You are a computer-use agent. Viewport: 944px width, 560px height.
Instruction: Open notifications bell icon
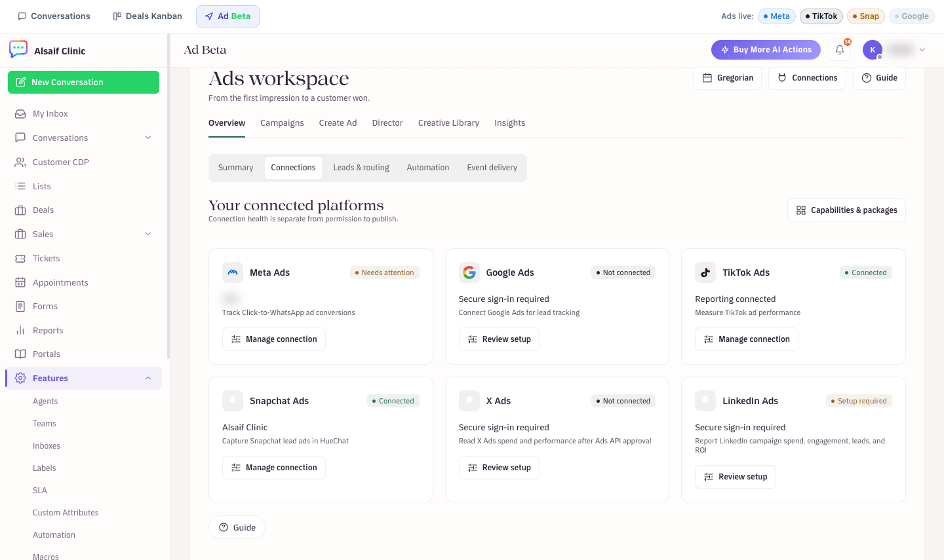point(840,50)
